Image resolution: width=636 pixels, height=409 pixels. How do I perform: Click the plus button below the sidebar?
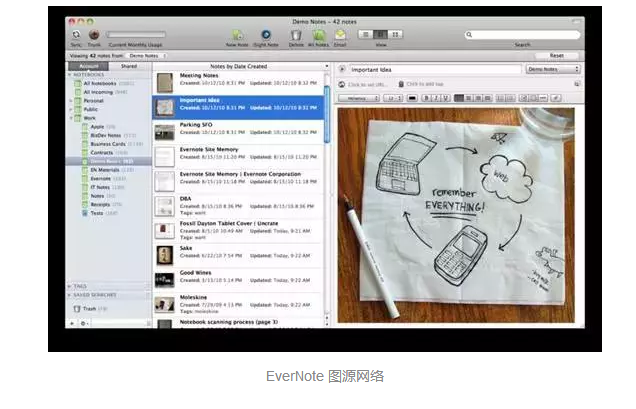click(x=72, y=323)
